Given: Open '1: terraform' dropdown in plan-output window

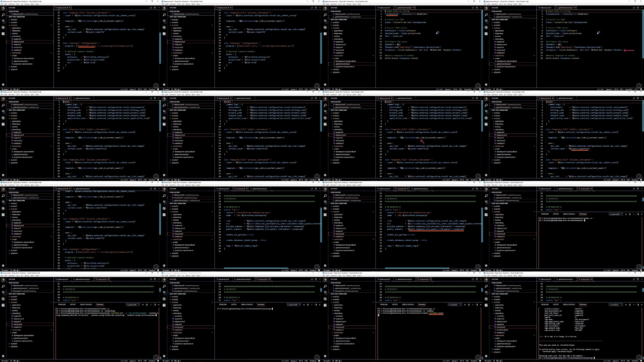Looking at the screenshot, I should [616, 304].
